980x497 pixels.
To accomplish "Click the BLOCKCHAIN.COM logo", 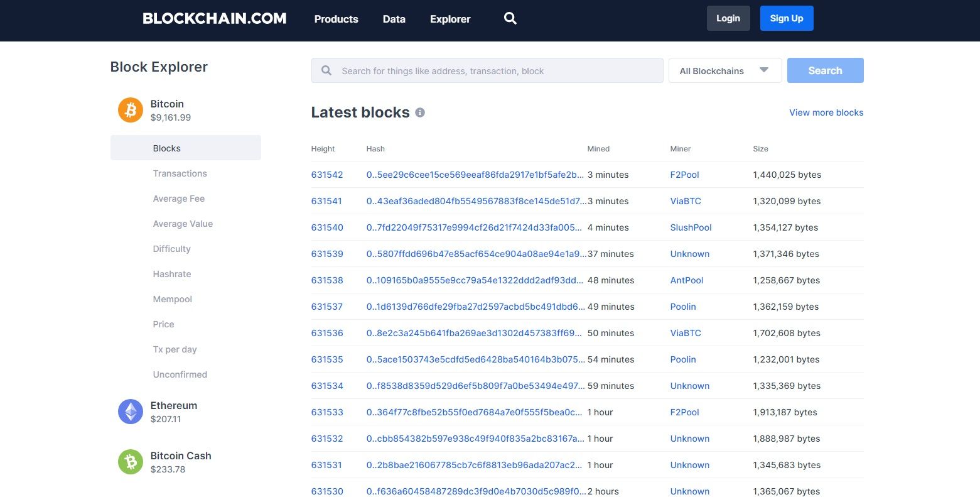I will point(215,19).
